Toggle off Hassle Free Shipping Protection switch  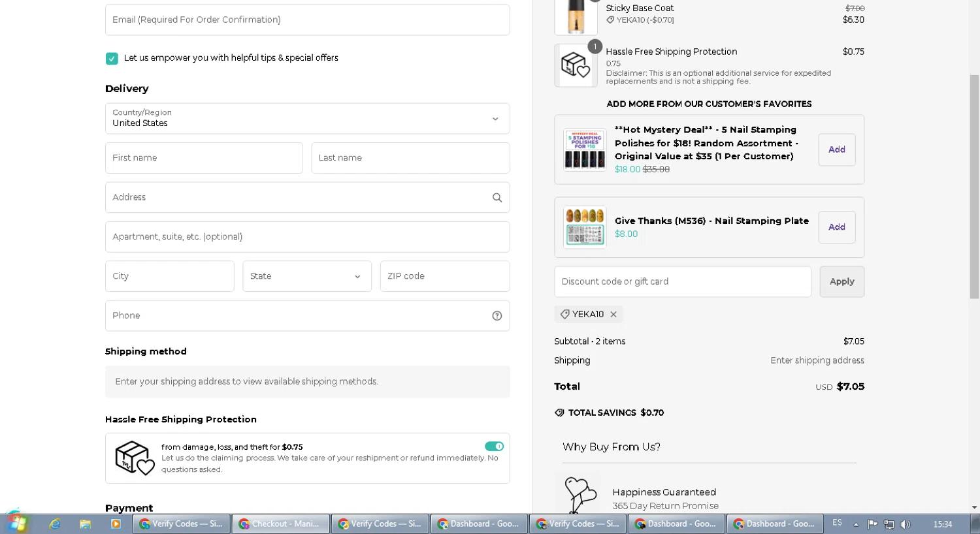(x=494, y=447)
